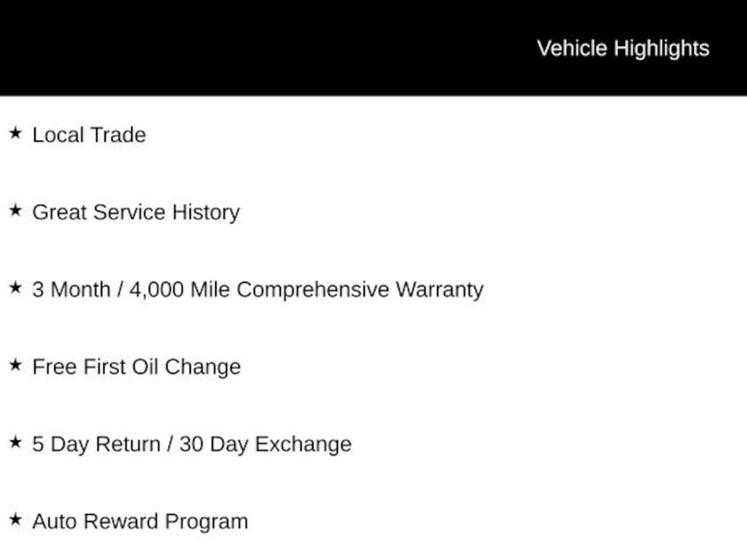Screen dimensions: 747x560
Task: Click the star bullet before 3 Month warranty
Action: click(x=15, y=288)
